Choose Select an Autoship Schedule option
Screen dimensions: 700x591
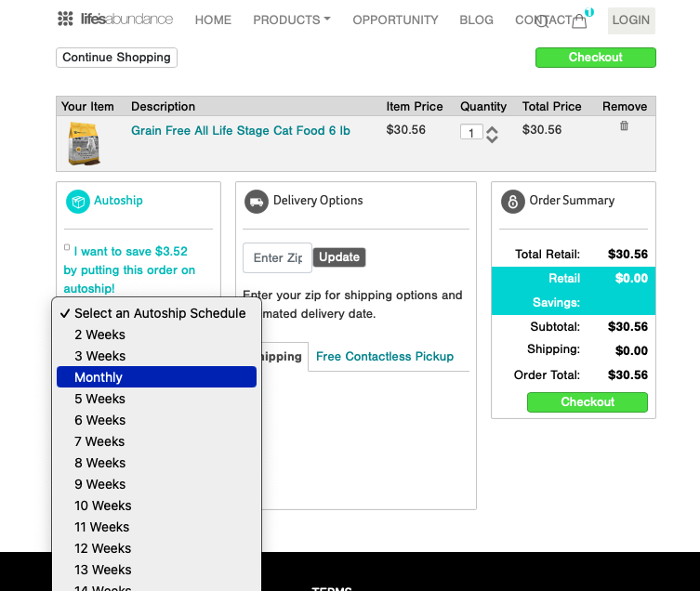[x=156, y=313]
